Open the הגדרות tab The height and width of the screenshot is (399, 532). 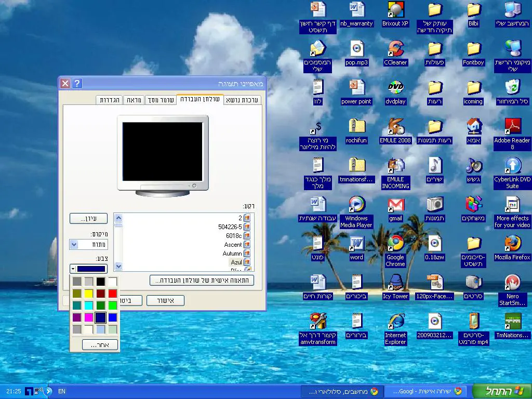click(109, 100)
